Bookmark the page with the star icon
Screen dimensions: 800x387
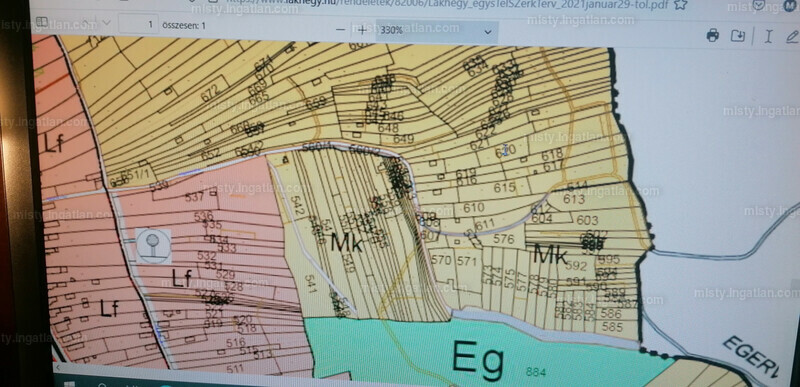680,4
